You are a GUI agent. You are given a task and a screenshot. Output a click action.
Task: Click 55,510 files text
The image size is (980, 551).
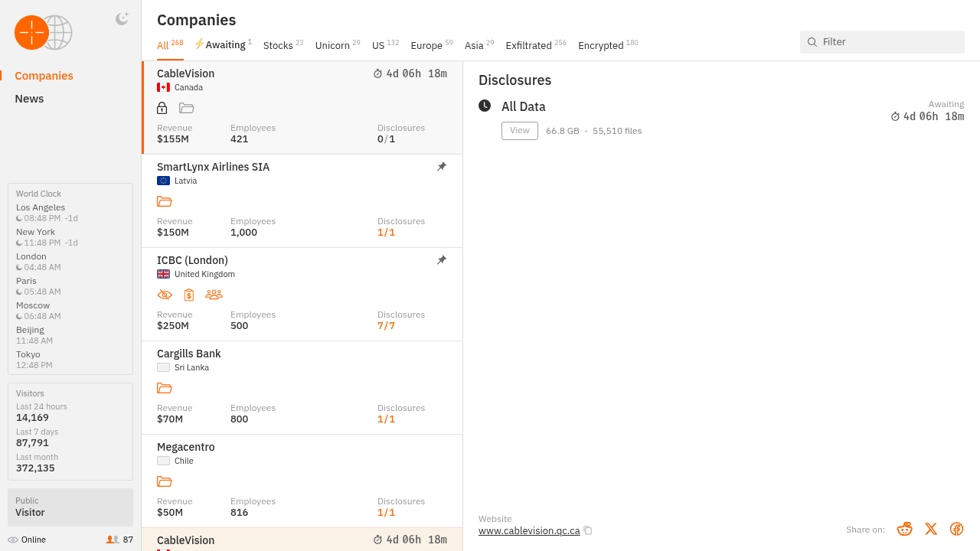617,131
